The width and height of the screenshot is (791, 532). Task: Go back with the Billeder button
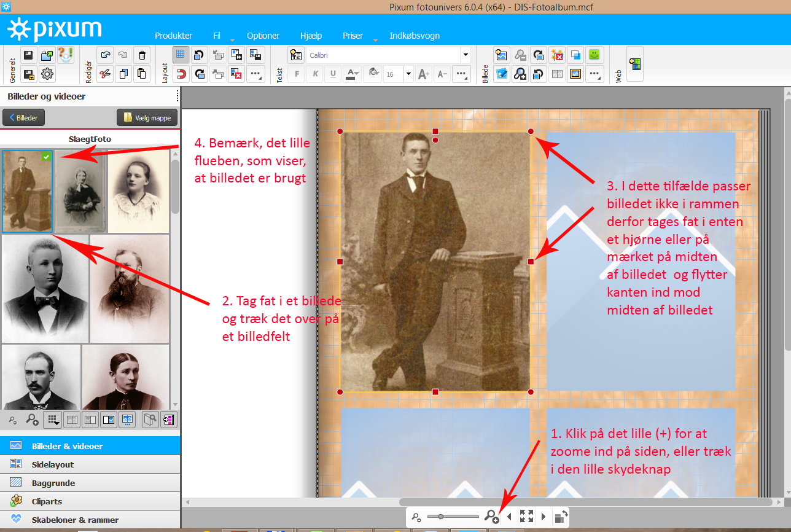point(23,117)
